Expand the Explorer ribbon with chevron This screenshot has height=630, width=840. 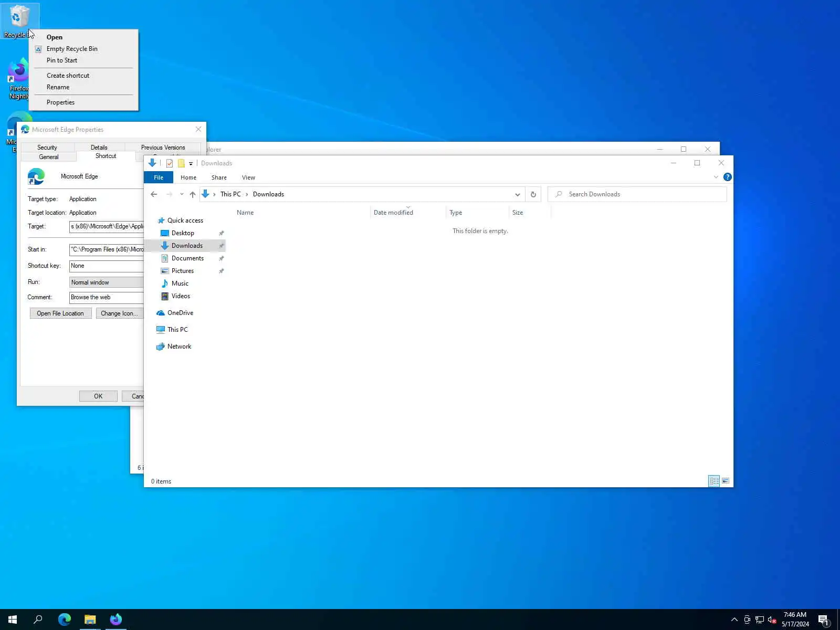pyautogui.click(x=716, y=177)
